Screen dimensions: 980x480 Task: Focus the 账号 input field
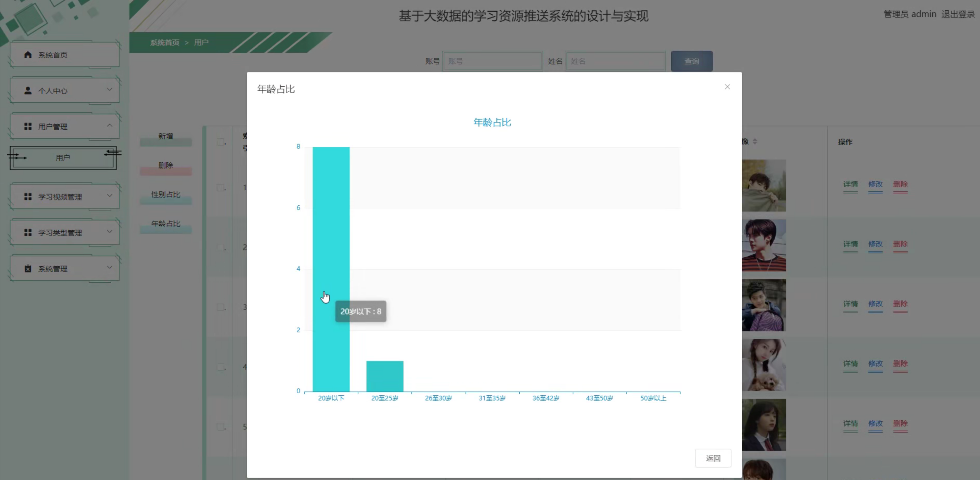tap(492, 61)
